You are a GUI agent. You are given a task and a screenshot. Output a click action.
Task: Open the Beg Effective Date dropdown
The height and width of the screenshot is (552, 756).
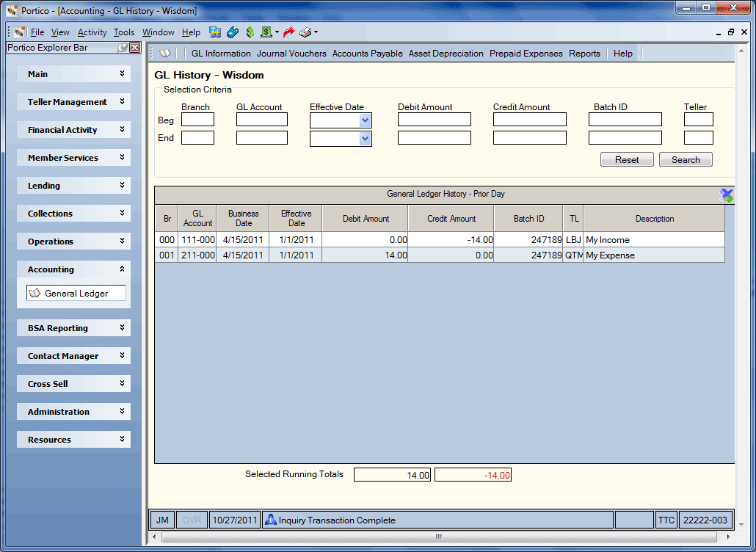point(365,120)
